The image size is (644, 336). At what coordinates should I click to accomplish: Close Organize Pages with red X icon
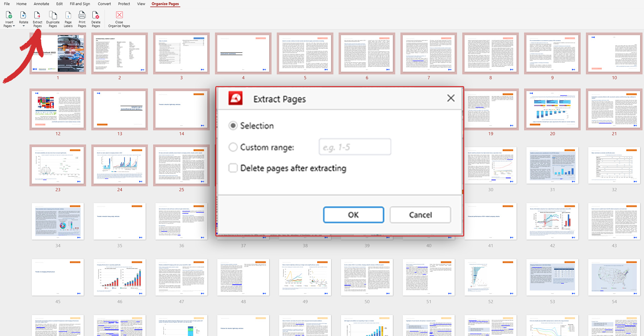tap(119, 15)
